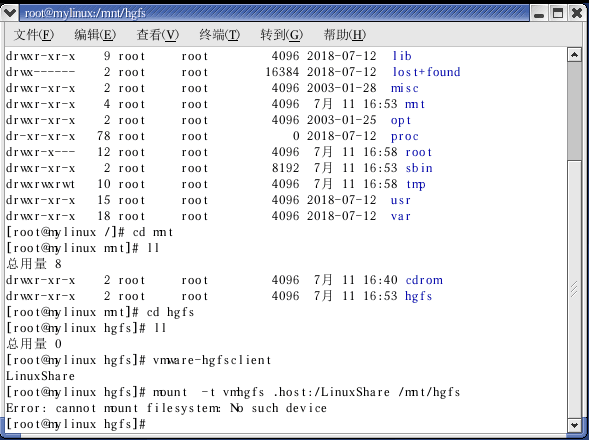Open the 查看(V) menu

(158, 35)
